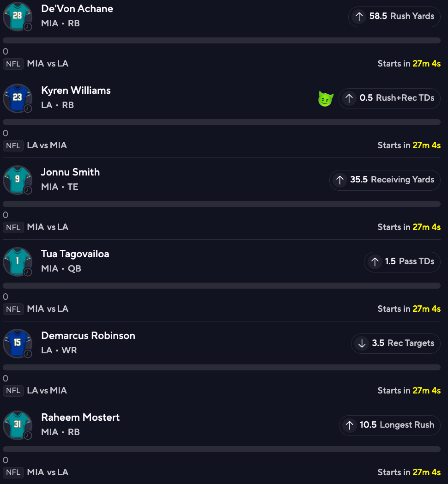Click down arrow on 3.5 Rec Targets
Viewport: 448px width, 484px height.
pos(362,344)
